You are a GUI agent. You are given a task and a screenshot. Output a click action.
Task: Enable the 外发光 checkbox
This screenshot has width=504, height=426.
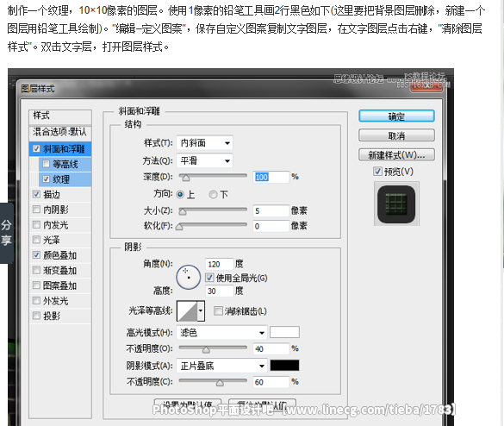pyautogui.click(x=37, y=300)
